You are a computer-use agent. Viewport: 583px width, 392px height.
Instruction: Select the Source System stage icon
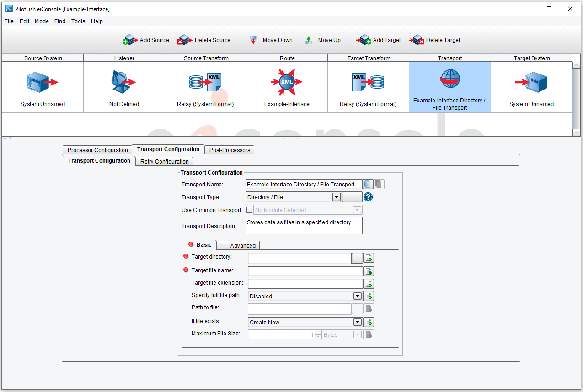pyautogui.click(x=43, y=83)
